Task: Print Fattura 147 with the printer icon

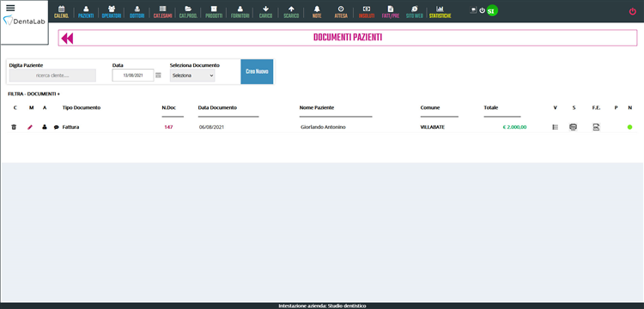Action: point(573,127)
